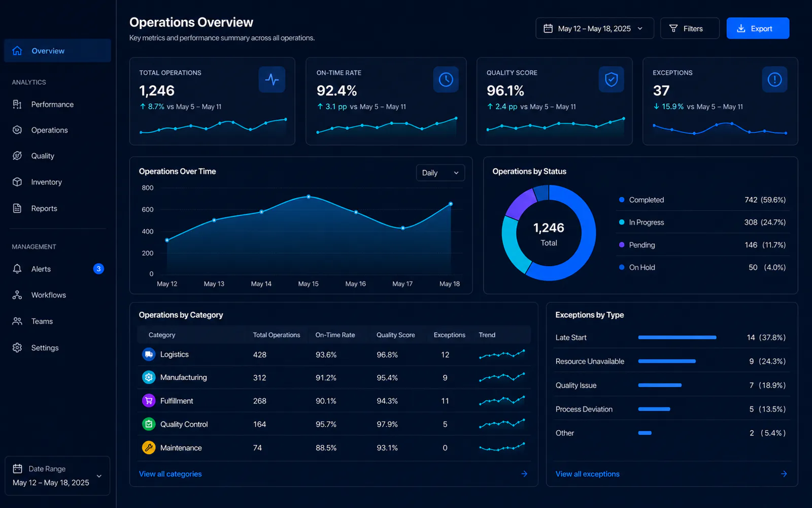Click the Maintenance wrench icon
812x508 pixels.
pos(149,448)
